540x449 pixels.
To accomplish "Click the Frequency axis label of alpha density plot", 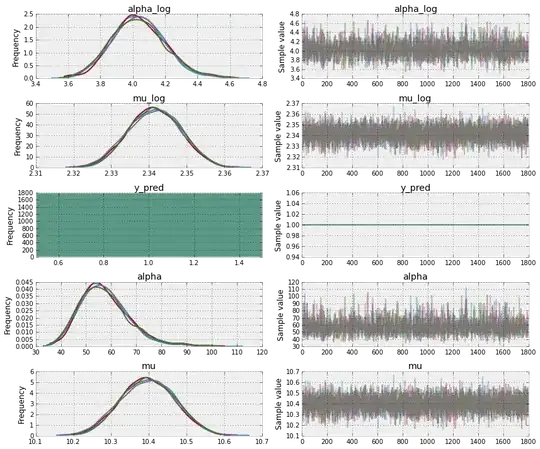I will [8, 315].
